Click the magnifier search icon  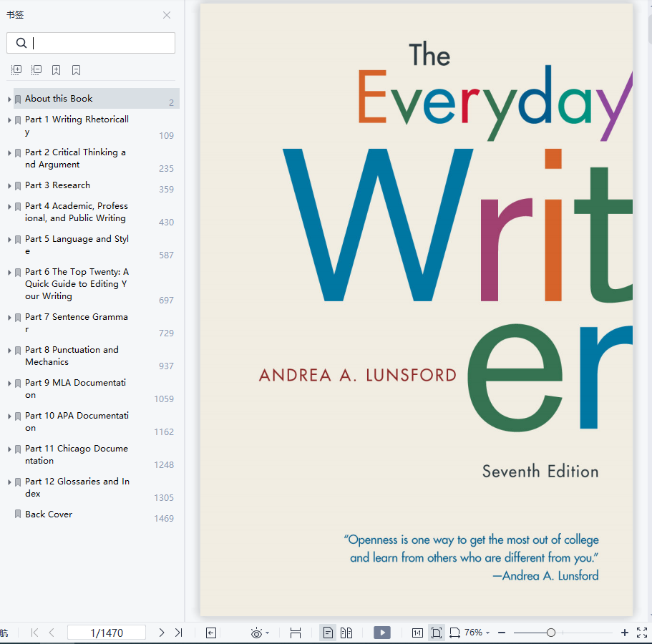click(x=21, y=43)
